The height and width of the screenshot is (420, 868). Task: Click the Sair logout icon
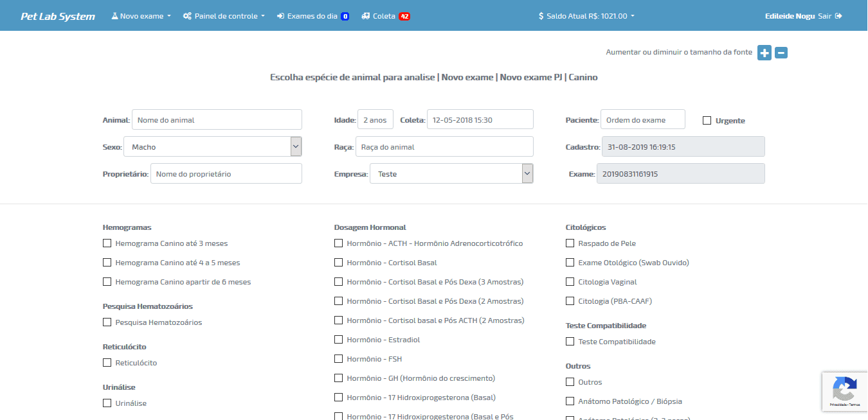click(838, 16)
